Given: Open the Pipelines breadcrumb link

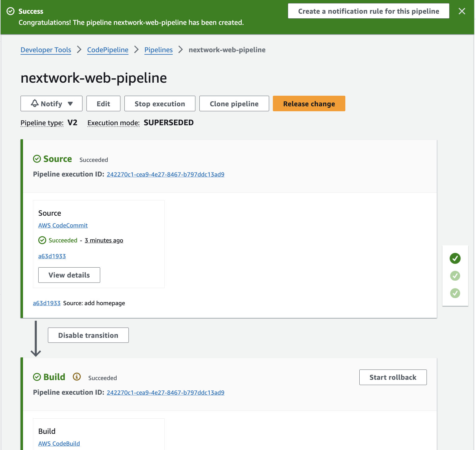Looking at the screenshot, I should (158, 50).
